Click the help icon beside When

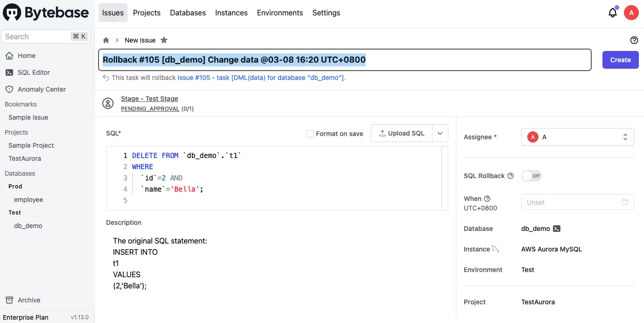pyautogui.click(x=487, y=199)
